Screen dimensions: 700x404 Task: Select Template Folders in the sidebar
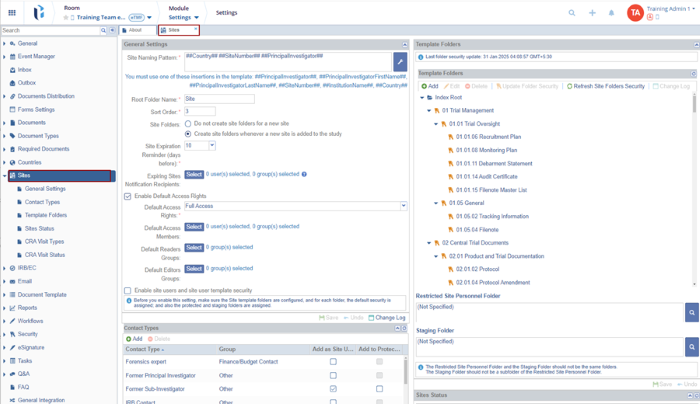(46, 215)
